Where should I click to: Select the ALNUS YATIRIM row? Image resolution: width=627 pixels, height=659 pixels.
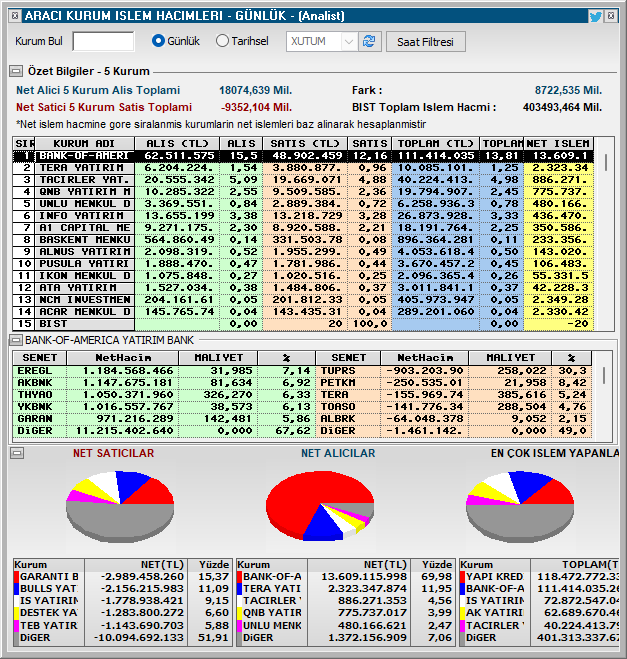[303, 252]
